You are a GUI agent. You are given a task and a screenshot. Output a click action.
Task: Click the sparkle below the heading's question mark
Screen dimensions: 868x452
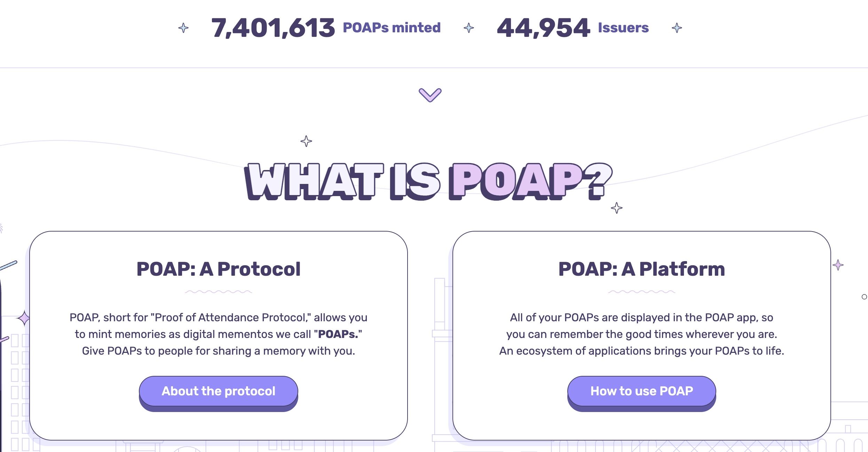[x=617, y=208]
